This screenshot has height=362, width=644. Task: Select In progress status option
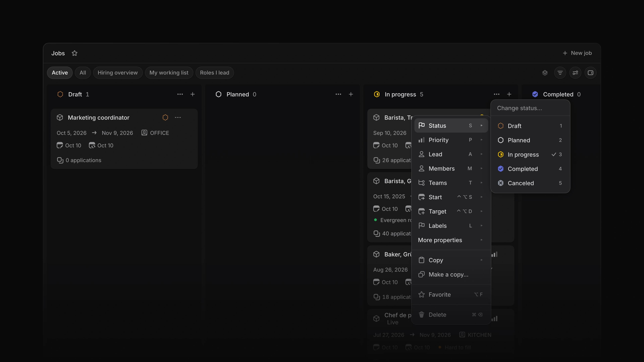tap(530, 154)
